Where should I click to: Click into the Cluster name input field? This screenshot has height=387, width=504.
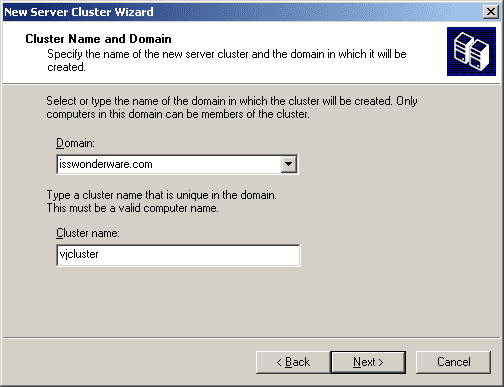pyautogui.click(x=178, y=255)
